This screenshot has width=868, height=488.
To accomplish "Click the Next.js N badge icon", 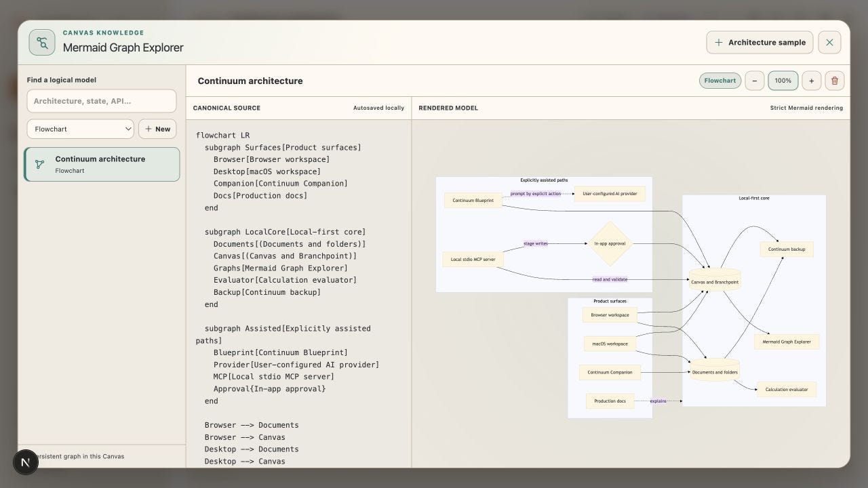I will (26, 462).
